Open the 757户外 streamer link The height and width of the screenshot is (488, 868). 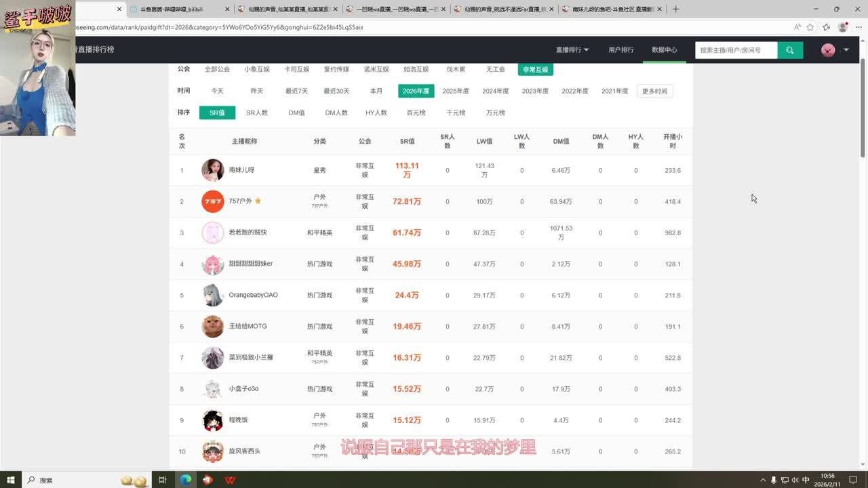pyautogui.click(x=240, y=201)
